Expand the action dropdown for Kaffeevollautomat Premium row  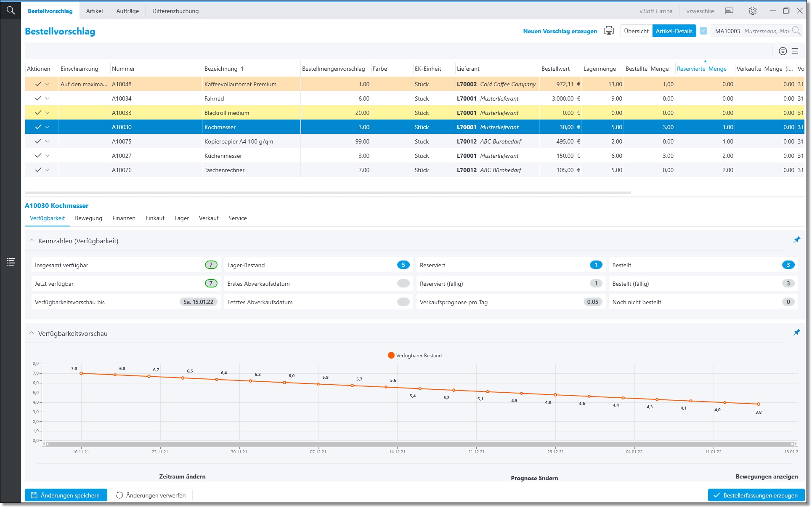[x=48, y=84]
